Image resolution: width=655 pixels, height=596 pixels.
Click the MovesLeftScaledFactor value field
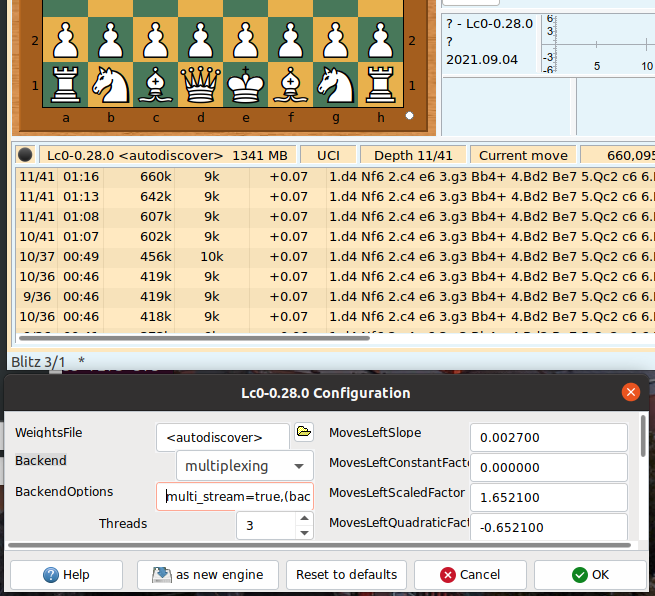[x=548, y=497]
